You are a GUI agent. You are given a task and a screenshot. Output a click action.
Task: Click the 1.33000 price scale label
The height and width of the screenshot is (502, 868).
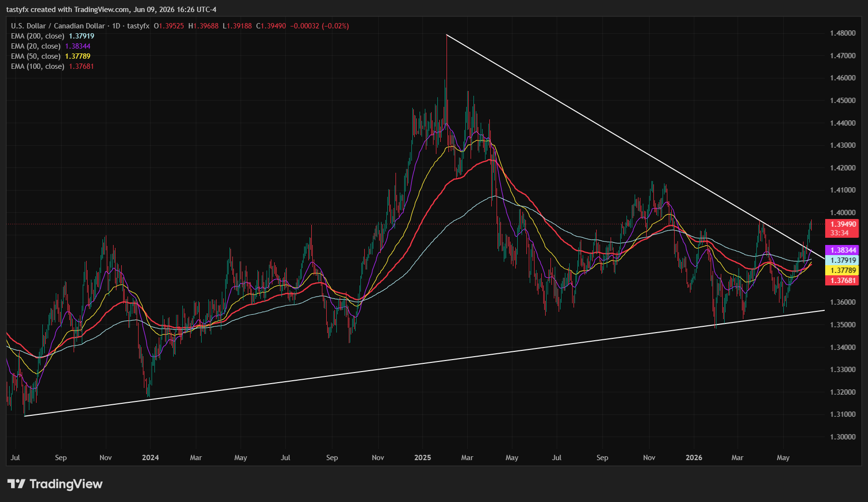[x=843, y=370]
